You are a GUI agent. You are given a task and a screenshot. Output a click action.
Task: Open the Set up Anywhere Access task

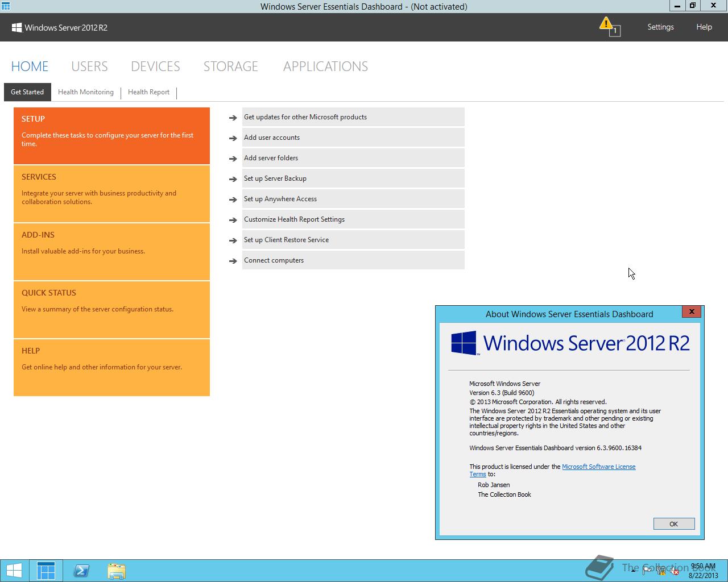353,199
